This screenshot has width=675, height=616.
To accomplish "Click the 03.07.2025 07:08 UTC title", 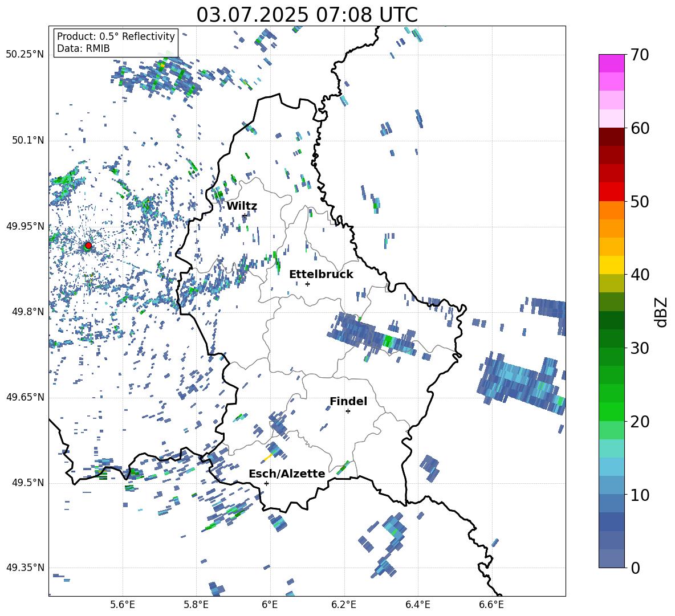I will pyautogui.click(x=307, y=15).
